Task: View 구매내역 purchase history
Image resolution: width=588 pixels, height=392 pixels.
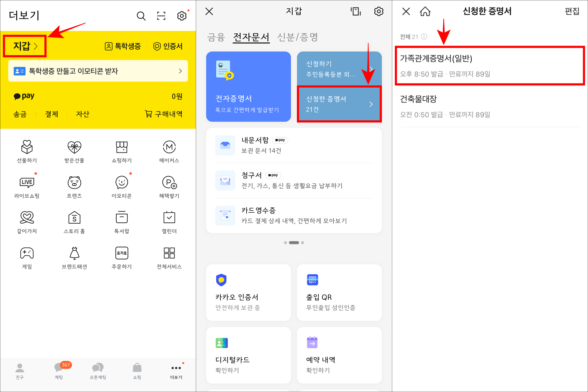Action: (164, 114)
